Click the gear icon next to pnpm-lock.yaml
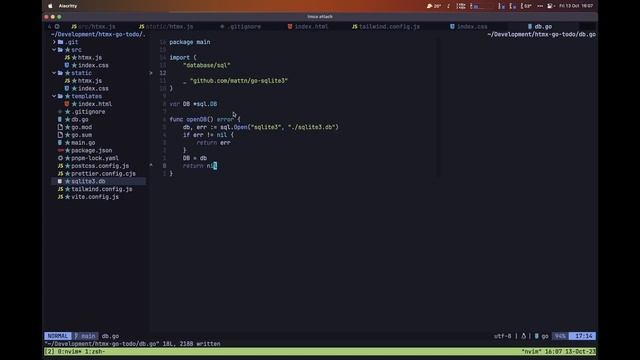 click(60, 158)
